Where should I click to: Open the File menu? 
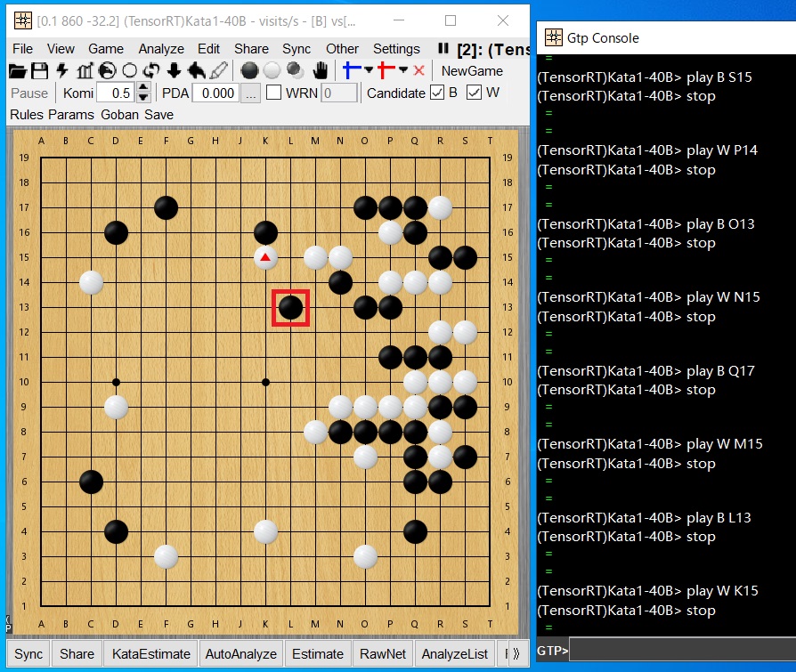click(23, 49)
